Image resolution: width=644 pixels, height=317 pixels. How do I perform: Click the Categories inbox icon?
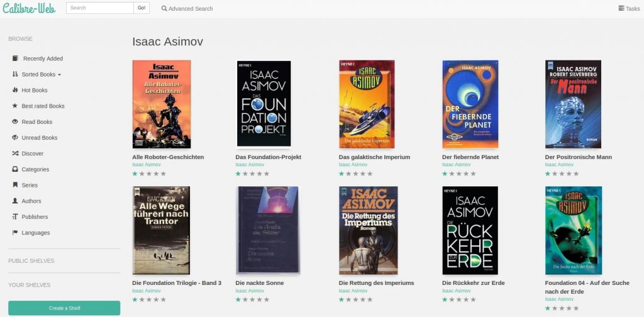15,169
